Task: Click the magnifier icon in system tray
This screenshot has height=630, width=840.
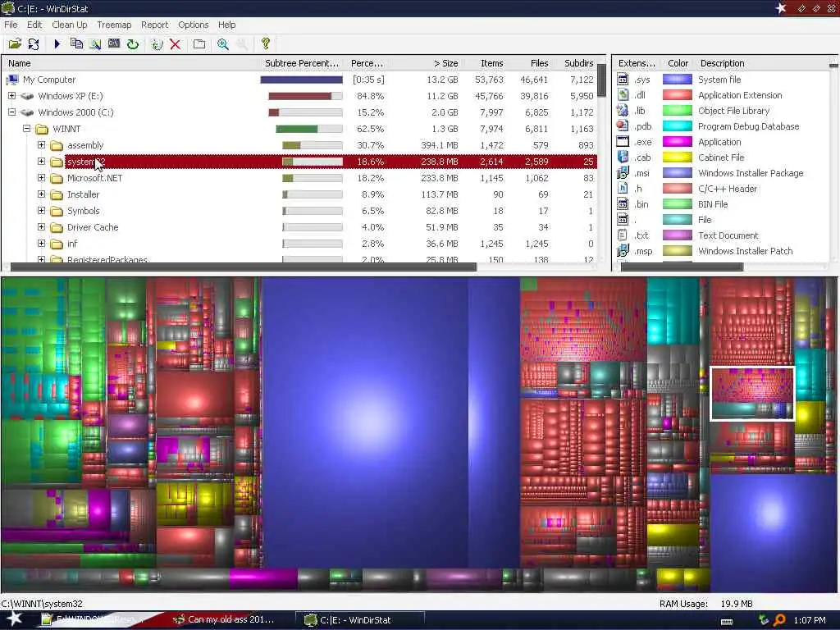Action: pos(779,620)
